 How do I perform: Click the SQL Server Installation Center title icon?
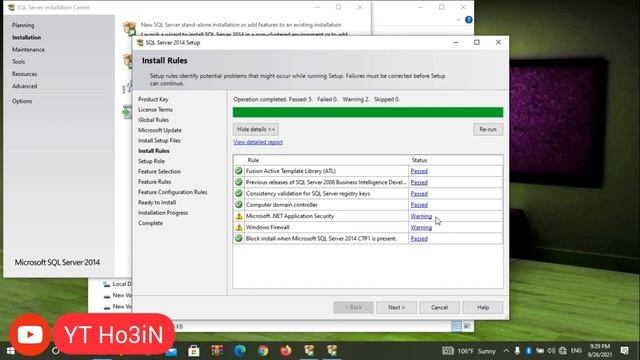11,7
